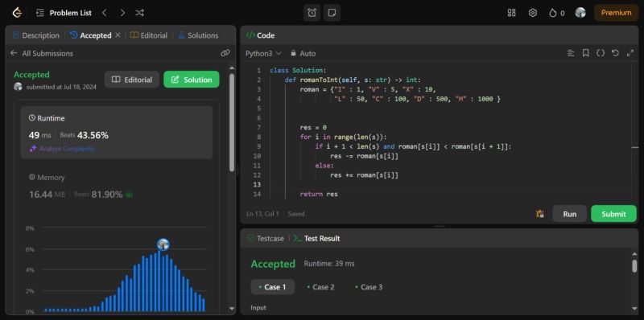Screen dimensions: 644x320
Task: Click Analyze Complexity link
Action: tap(62, 149)
